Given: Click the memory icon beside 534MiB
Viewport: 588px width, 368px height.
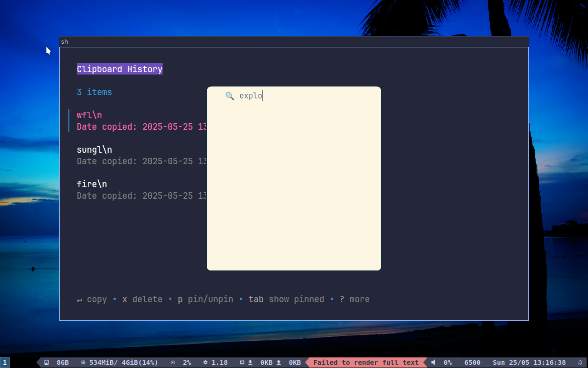Looking at the screenshot, I should coord(83,362).
